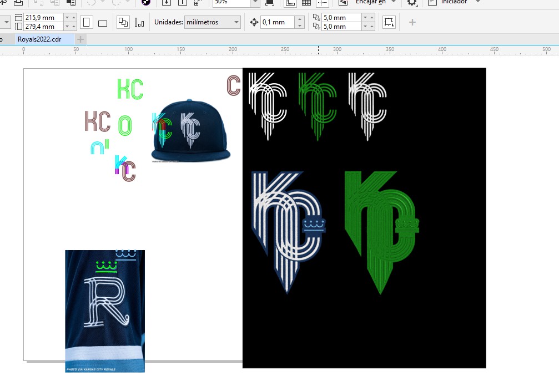
Task: Click the Import icon
Action: [x=167, y=2]
